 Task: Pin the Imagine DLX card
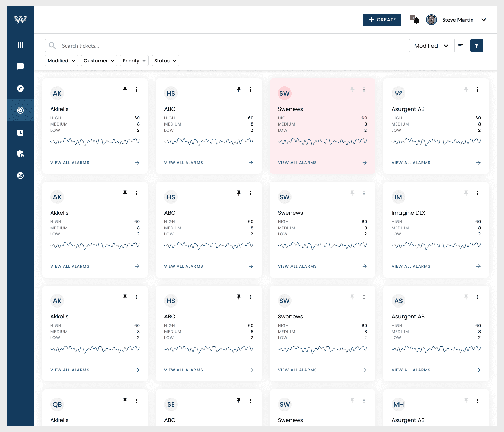click(x=466, y=193)
